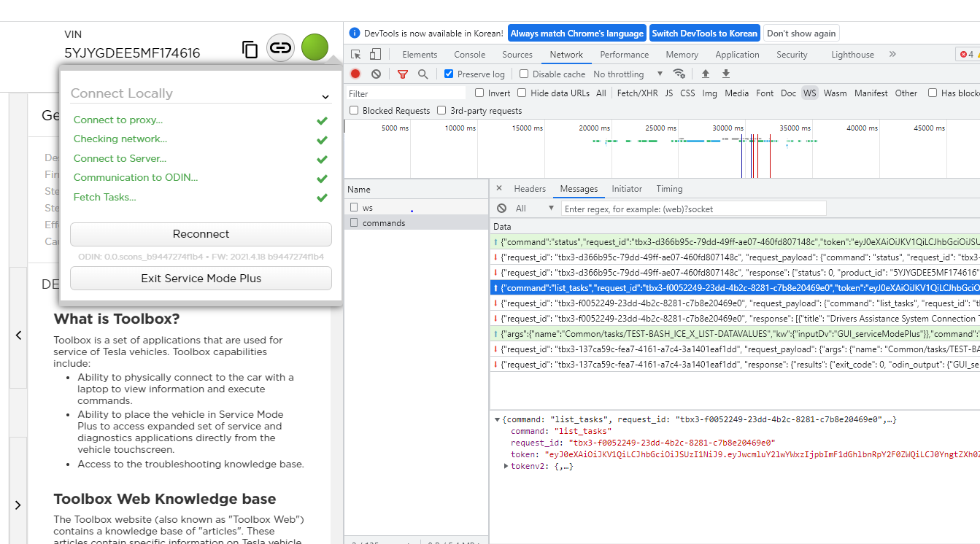The image size is (980, 544).
Task: Check the Hide data URLs checkbox
Action: coord(522,93)
